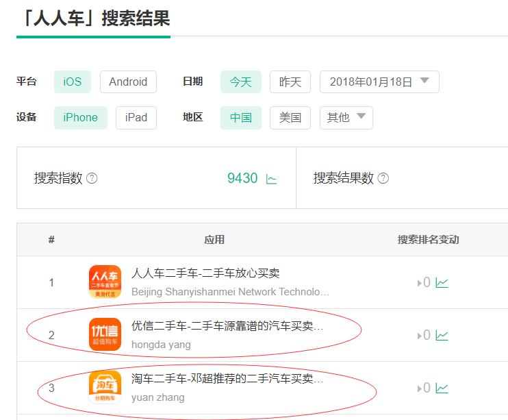Select 中国 region
This screenshot has height=420, width=508.
[241, 117]
